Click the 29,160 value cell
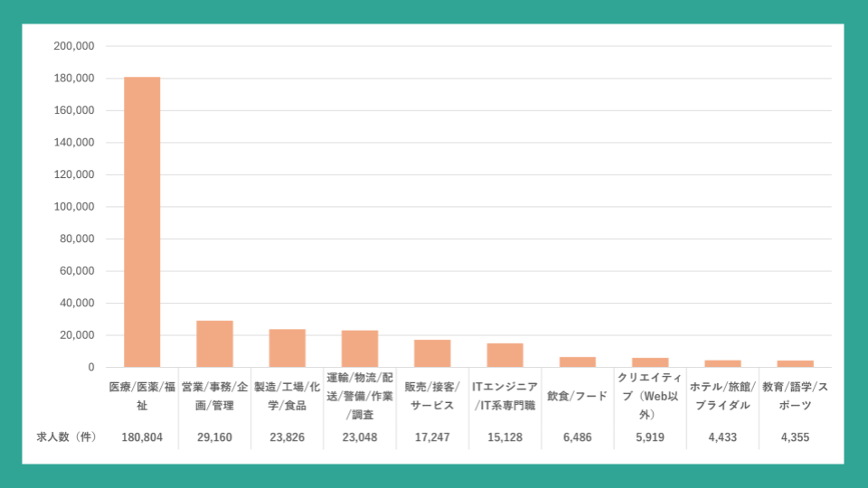868x488 pixels. (214, 437)
